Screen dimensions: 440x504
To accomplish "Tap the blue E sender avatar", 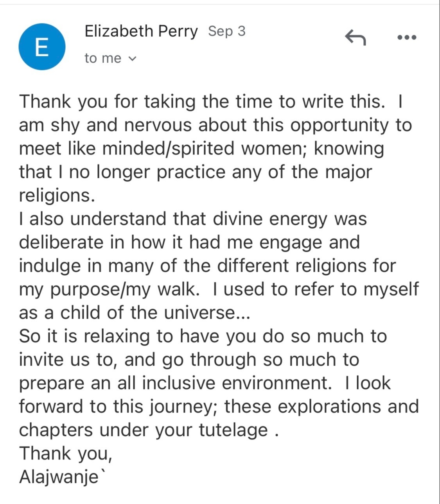I will tap(42, 47).
